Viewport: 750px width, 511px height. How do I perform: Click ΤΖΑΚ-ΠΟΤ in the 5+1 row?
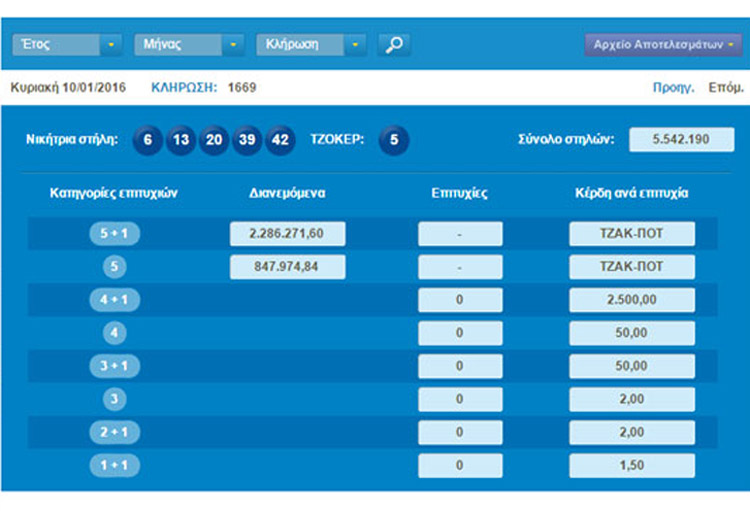click(x=632, y=233)
